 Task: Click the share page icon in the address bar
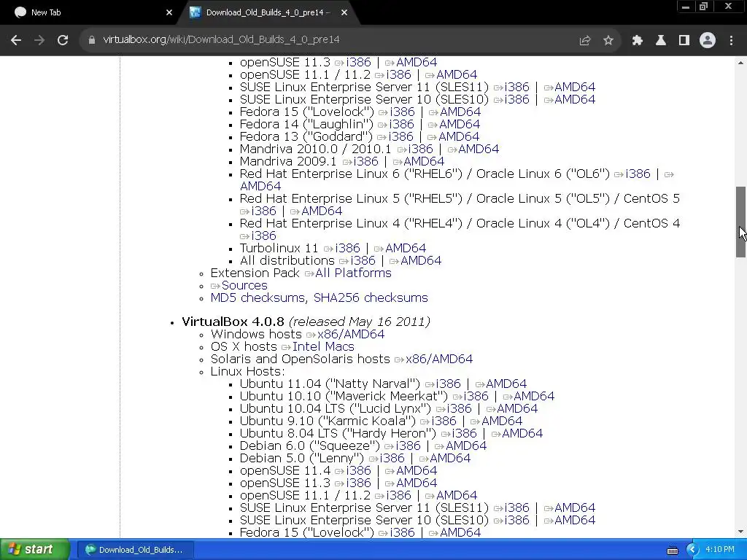[585, 41]
